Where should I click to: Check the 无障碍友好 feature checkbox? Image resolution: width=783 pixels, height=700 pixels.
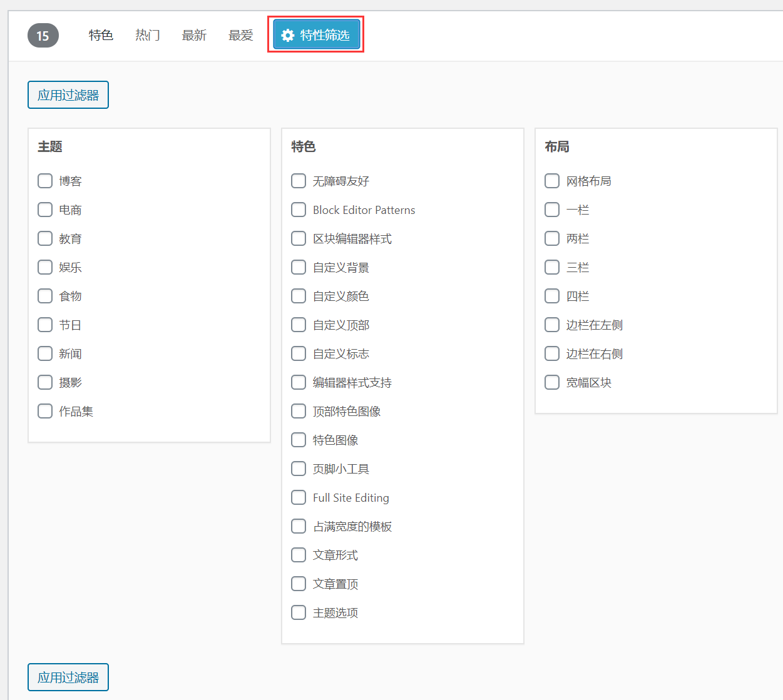click(x=299, y=181)
